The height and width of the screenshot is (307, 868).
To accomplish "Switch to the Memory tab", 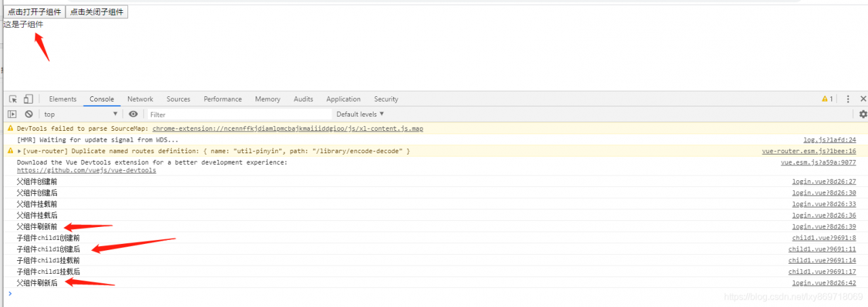I will pyautogui.click(x=267, y=99).
